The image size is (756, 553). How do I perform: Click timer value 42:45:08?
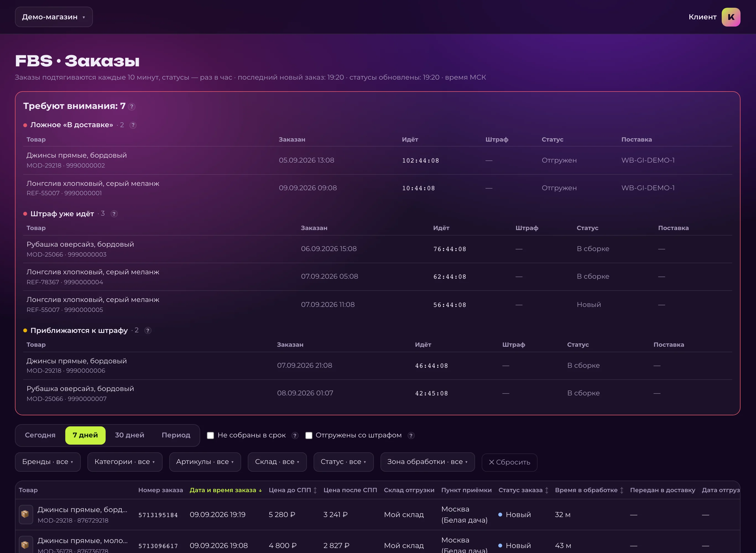[432, 394]
